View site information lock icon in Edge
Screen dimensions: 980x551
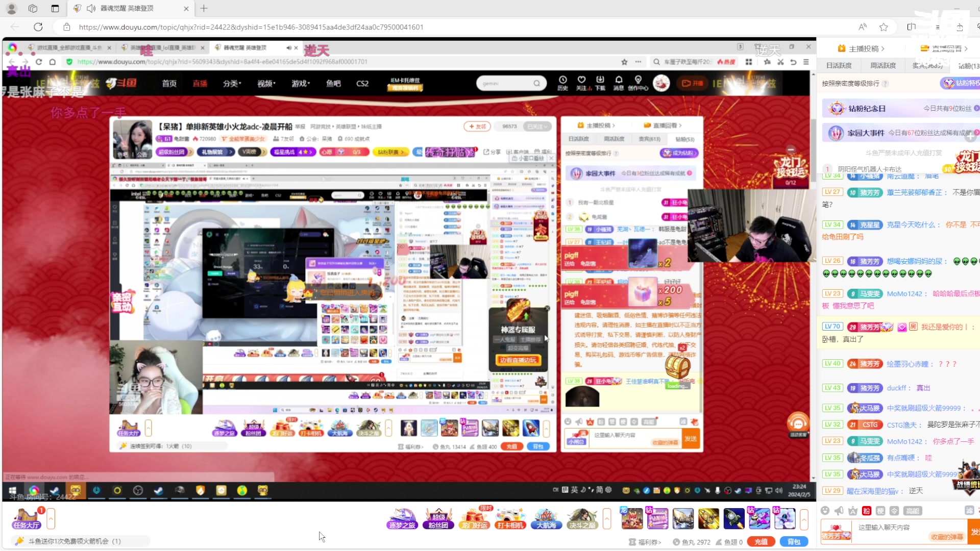66,27
